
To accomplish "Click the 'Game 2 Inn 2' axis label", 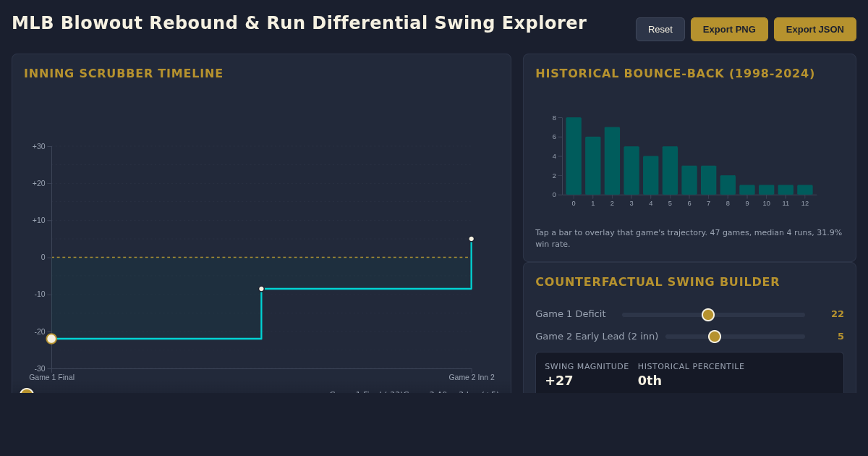I will tap(472, 377).
